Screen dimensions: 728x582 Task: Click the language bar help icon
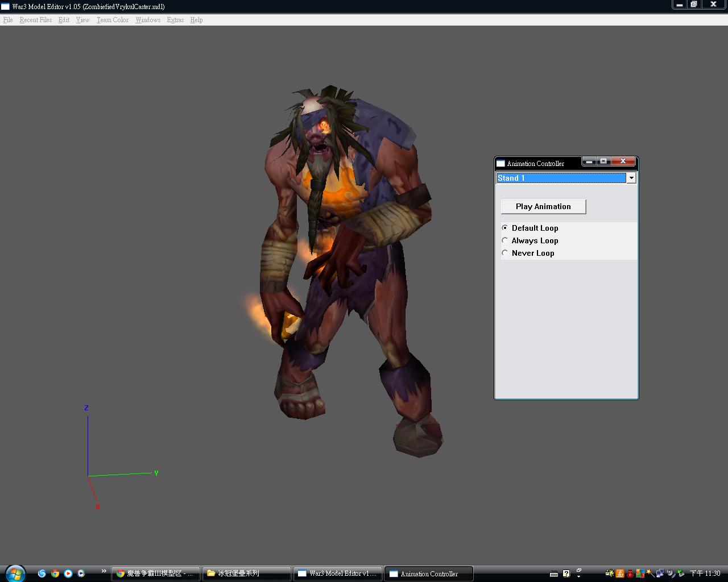[x=566, y=573]
